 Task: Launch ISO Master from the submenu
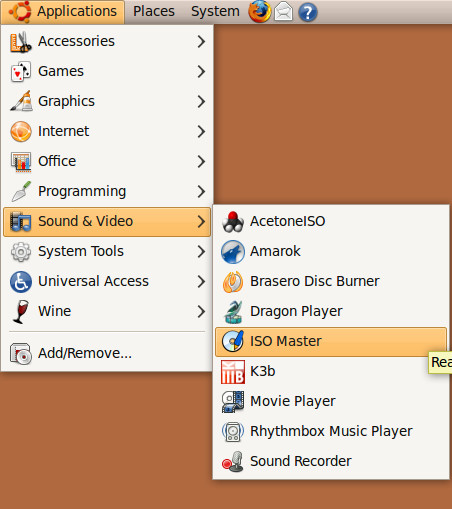point(331,342)
